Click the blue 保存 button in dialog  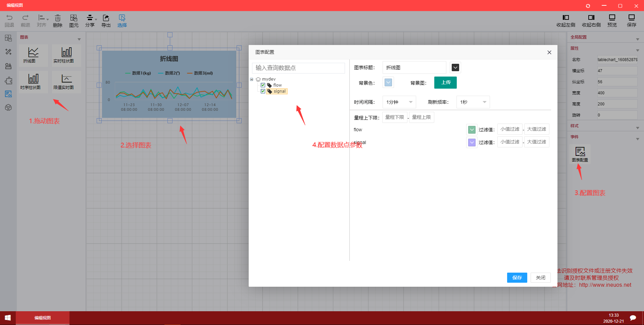tap(517, 278)
